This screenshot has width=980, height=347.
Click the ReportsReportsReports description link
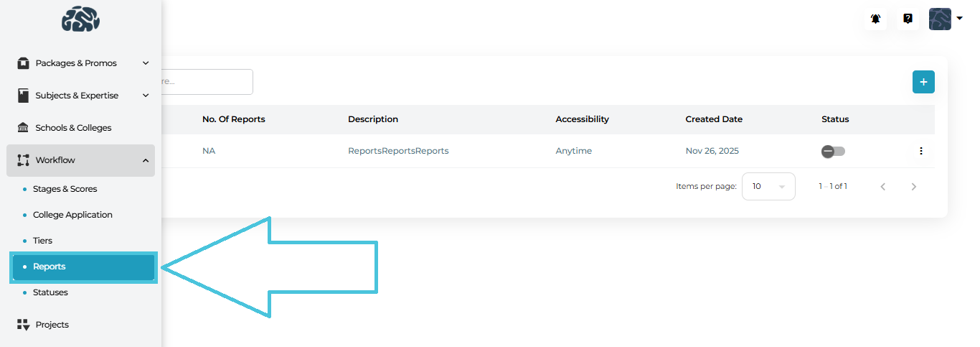tap(398, 151)
